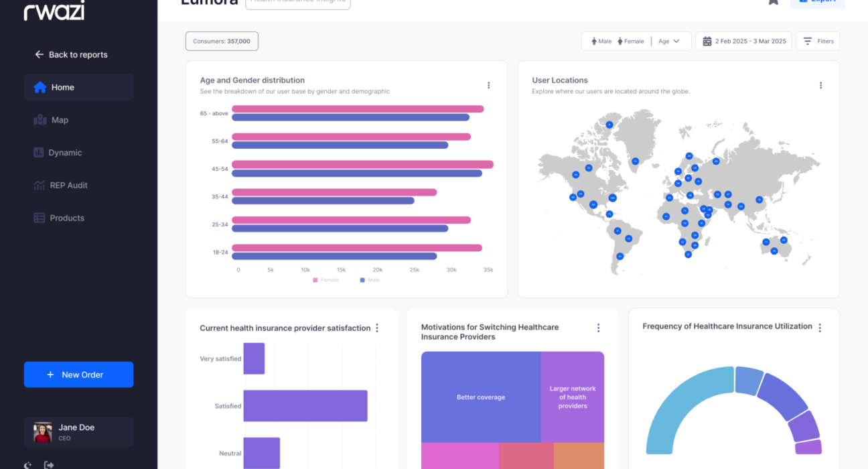Open the 2 Feb – 3 Mar date picker
This screenshot has height=469, width=868.
(749, 42)
